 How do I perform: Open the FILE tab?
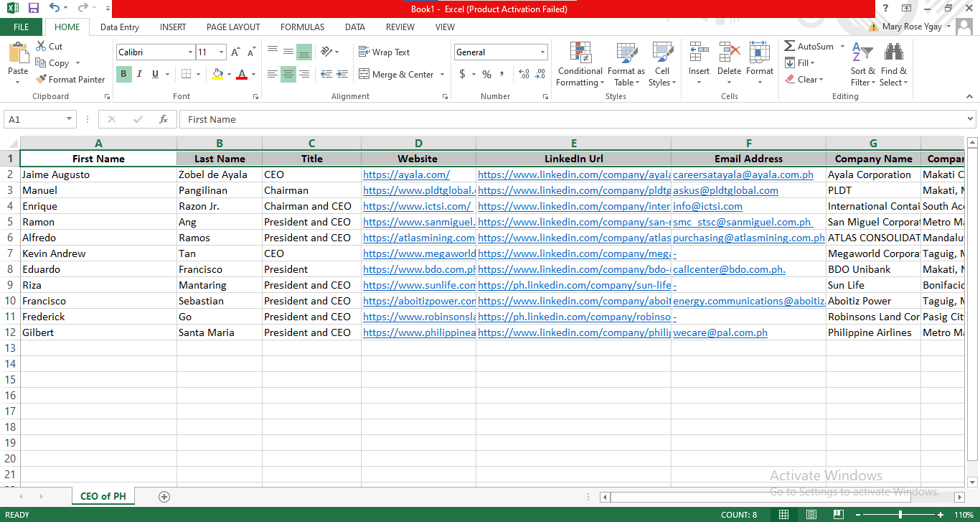point(22,27)
